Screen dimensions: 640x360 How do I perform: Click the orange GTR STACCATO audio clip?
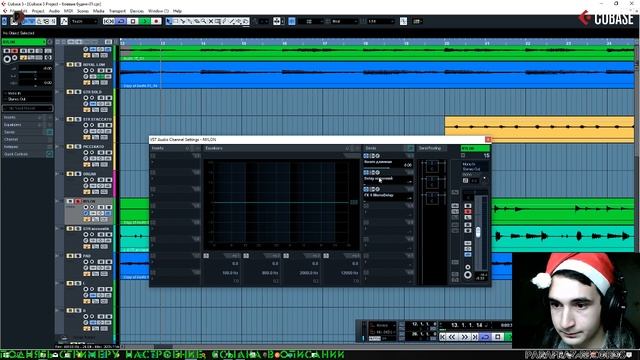pos(539,129)
